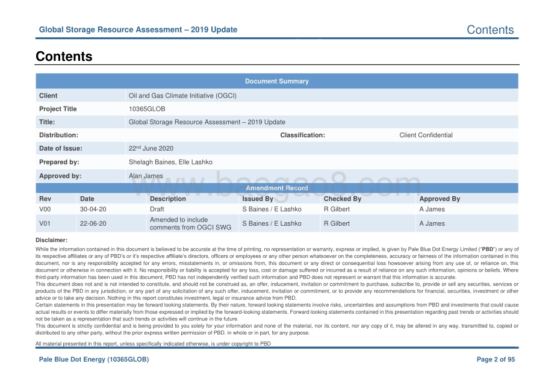Select 'Shelagh Baines, Elle Lashko' cell
The height and width of the screenshot is (392, 554).
170,162
